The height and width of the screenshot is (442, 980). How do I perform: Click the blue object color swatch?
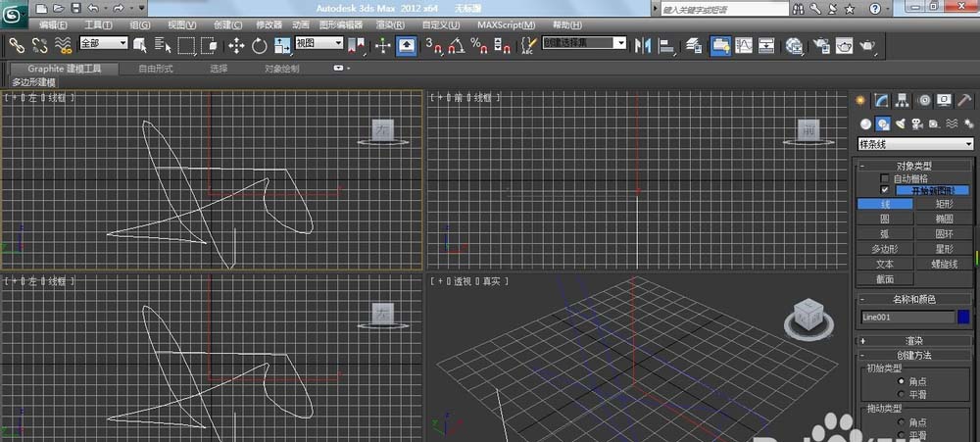click(963, 317)
